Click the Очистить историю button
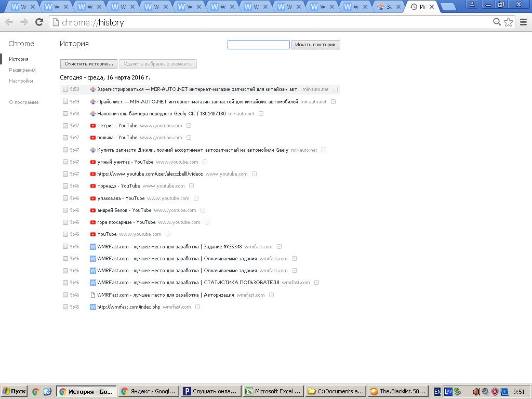Screen dimensions: 532x399 [89, 64]
